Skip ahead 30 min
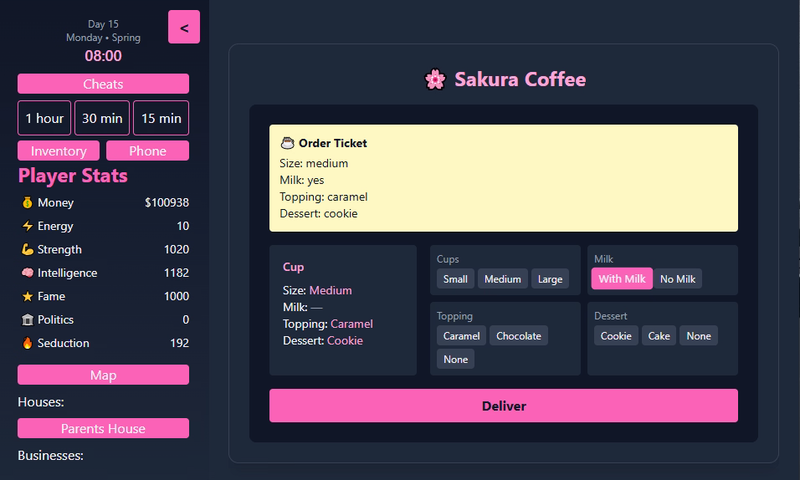Viewport: 800px width, 480px height. click(x=102, y=118)
